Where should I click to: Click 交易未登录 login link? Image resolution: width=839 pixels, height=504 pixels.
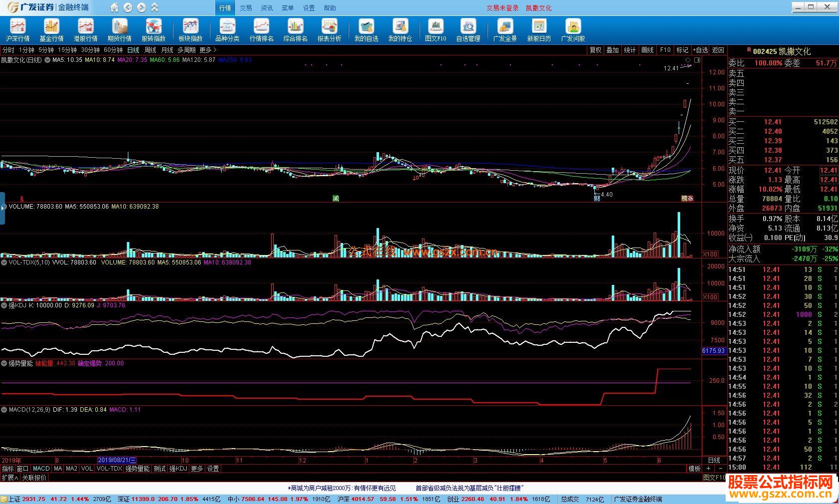pyautogui.click(x=502, y=8)
